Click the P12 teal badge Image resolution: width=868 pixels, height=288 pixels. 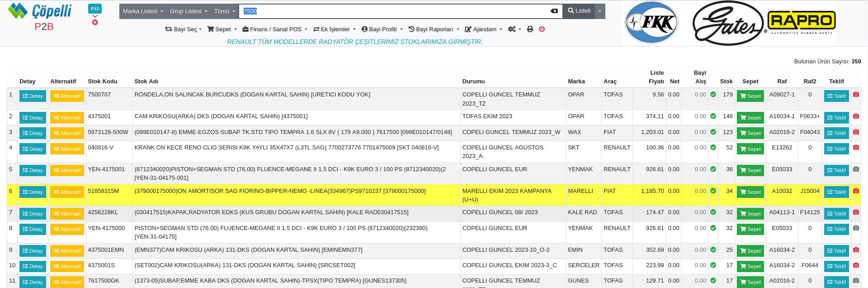pos(95,9)
